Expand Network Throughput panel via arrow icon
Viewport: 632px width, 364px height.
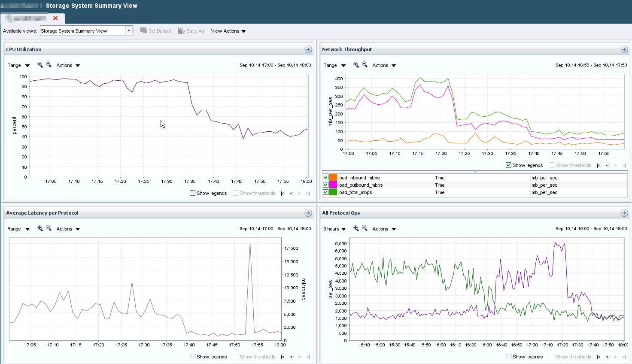pyautogui.click(x=624, y=49)
